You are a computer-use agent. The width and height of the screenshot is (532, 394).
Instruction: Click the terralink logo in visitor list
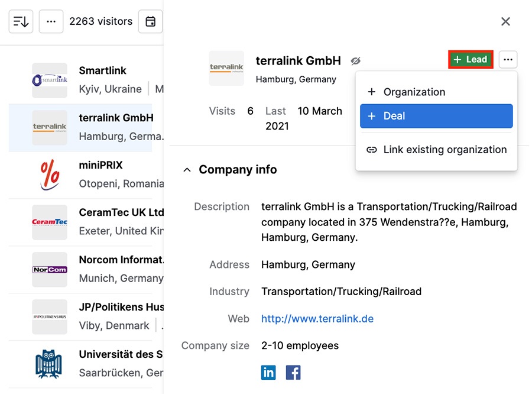50,128
